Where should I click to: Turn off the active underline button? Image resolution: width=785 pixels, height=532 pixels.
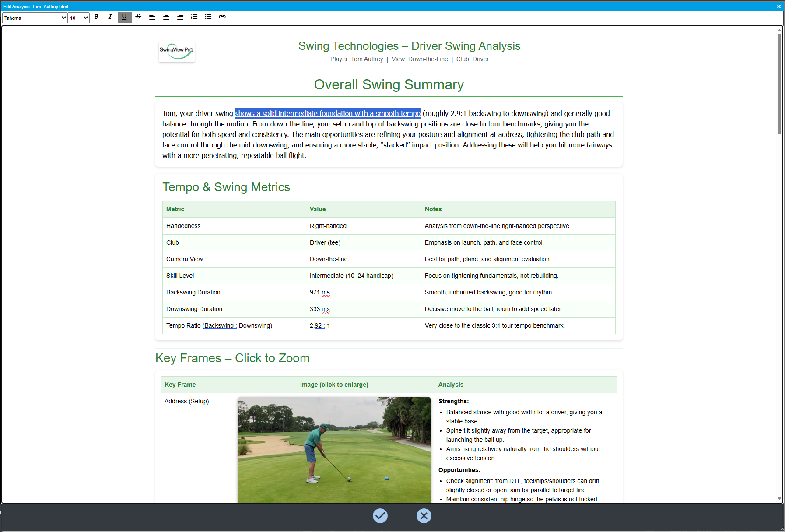(x=124, y=17)
